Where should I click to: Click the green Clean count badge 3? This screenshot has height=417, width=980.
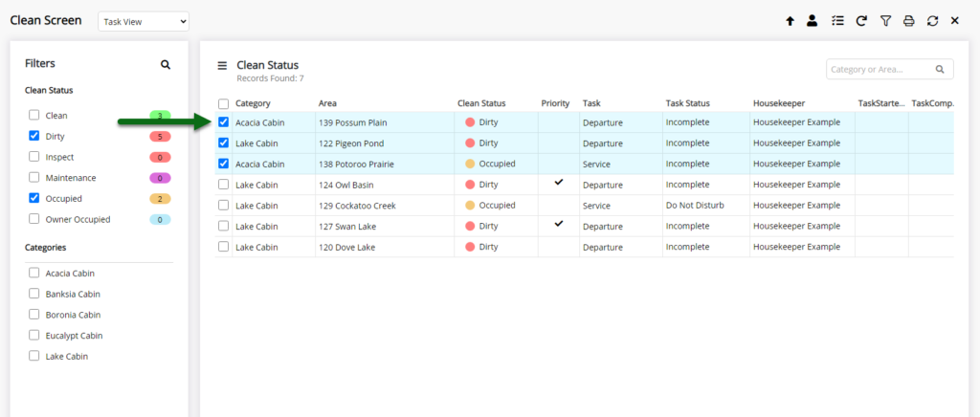tap(160, 116)
